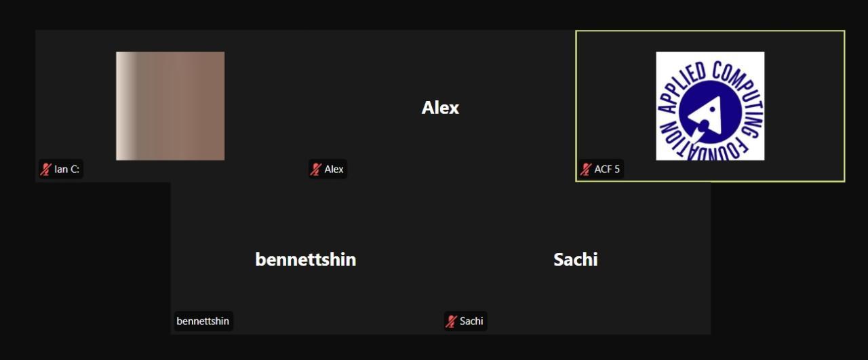Screen dimensions: 868x360
Task: Click Alex's muted microphone icon
Action: (x=316, y=169)
